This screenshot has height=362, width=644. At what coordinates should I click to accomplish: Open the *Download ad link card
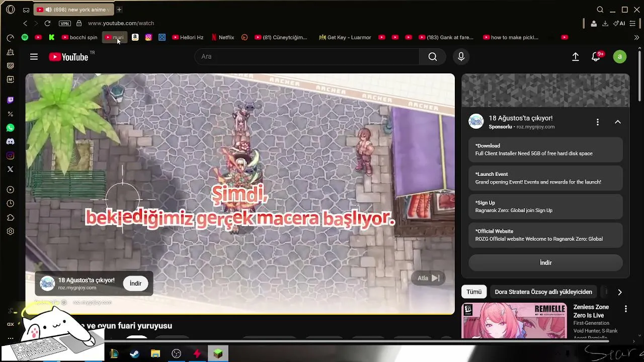[x=545, y=150]
